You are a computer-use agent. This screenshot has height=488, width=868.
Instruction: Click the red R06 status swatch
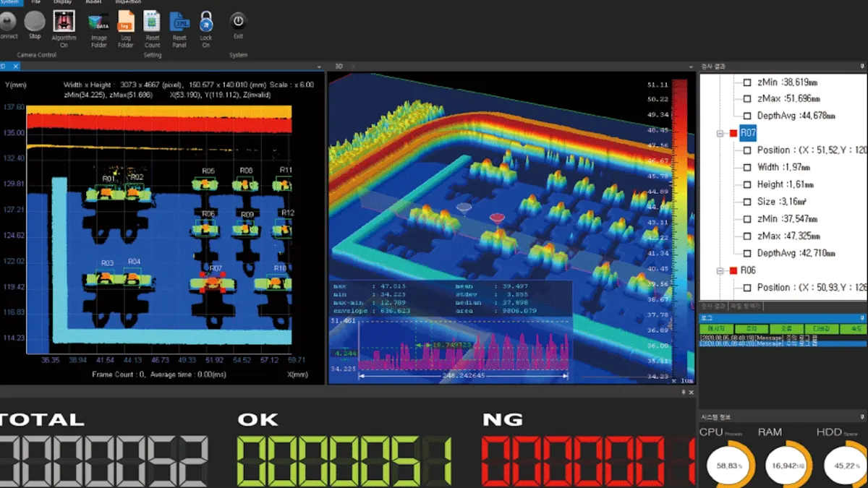pos(733,270)
